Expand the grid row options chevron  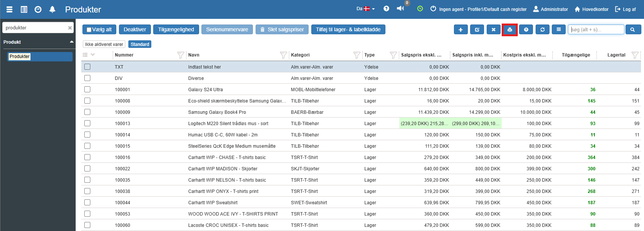coord(93,55)
